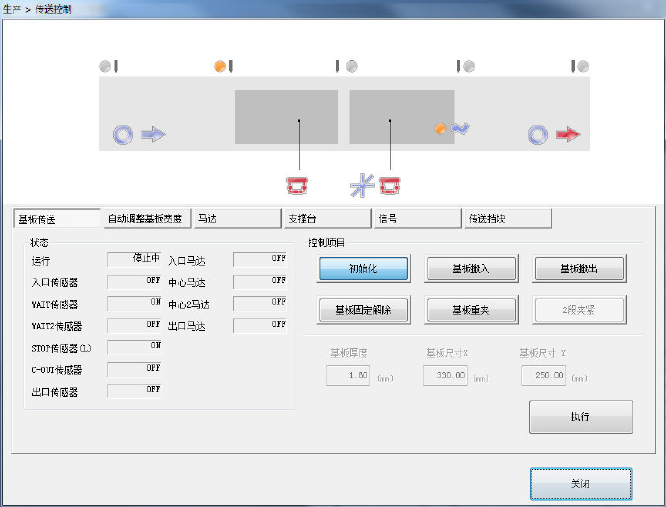Click the 入口传感器 status value
This screenshot has width=666, height=507.
[x=134, y=281]
